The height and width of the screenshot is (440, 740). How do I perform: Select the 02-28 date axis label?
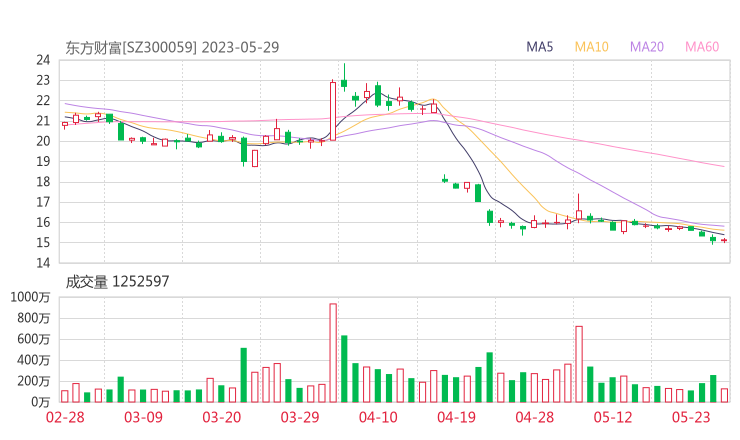65,418
